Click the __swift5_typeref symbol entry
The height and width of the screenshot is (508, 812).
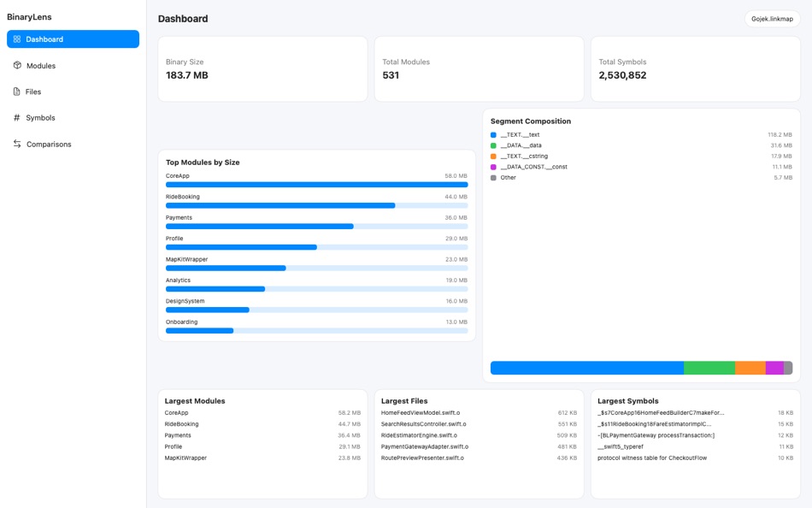[x=621, y=446]
